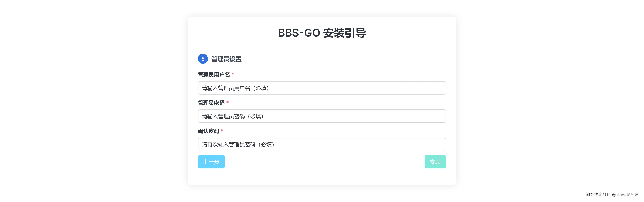
Task: Click the red asterisk beside 确认密码
Action: (x=222, y=131)
